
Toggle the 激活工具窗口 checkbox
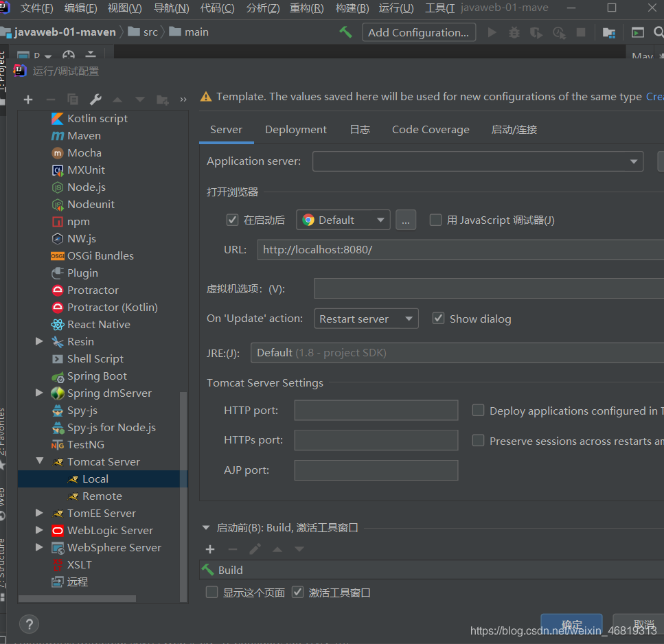(x=298, y=592)
